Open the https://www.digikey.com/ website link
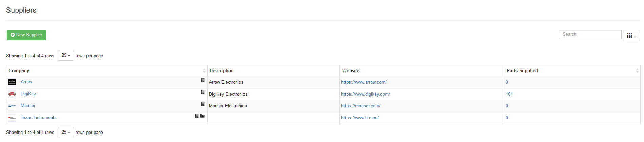This screenshot has height=142, width=644. (x=366, y=94)
